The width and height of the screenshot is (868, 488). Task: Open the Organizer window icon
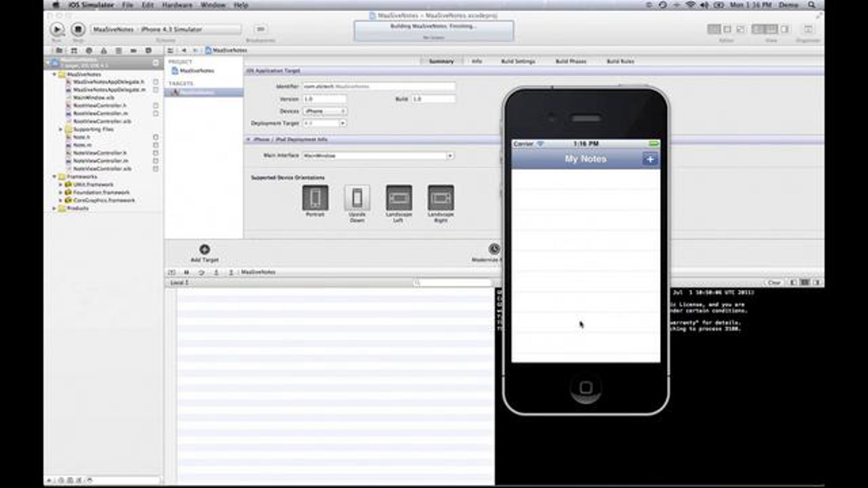point(808,29)
